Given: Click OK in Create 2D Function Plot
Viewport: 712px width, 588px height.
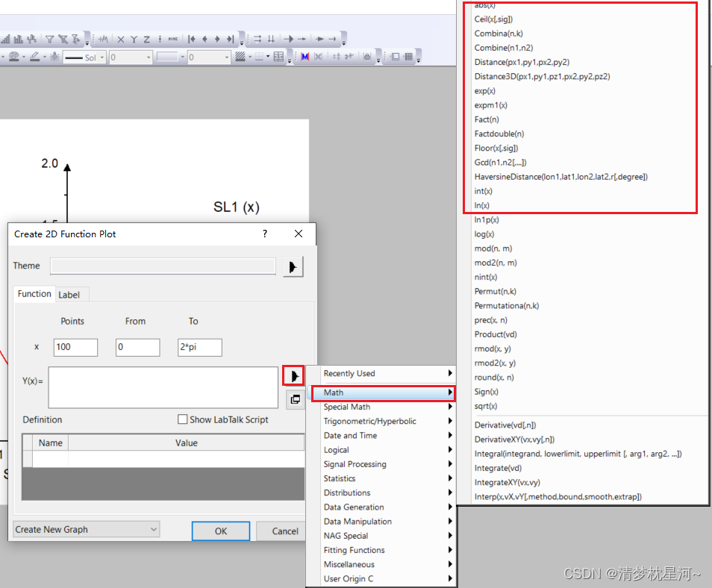Looking at the screenshot, I should (221, 531).
